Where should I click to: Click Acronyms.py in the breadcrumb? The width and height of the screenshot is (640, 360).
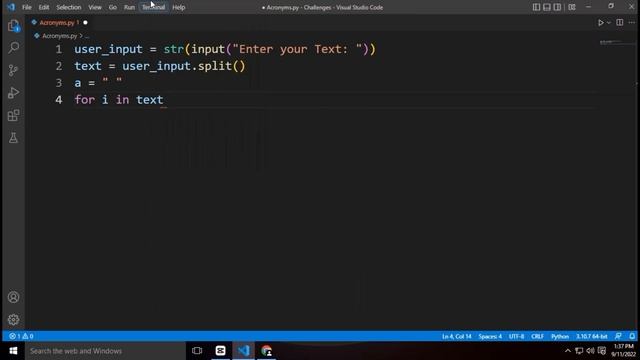[60, 36]
